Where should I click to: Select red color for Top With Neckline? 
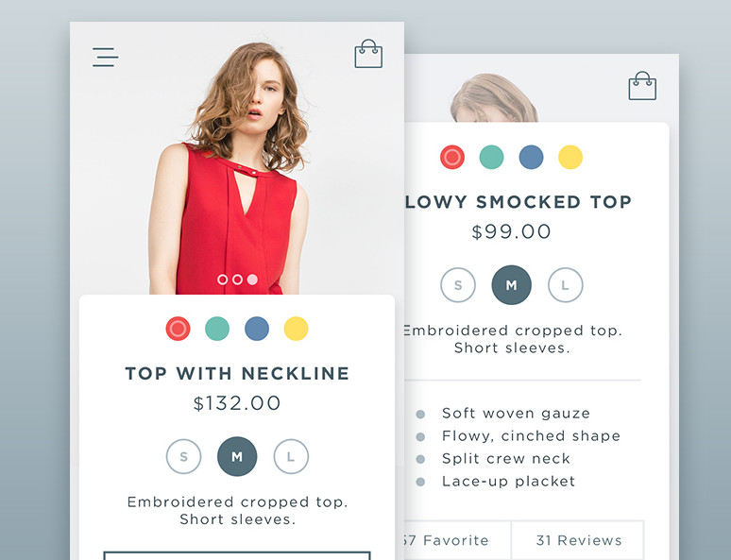click(x=178, y=329)
